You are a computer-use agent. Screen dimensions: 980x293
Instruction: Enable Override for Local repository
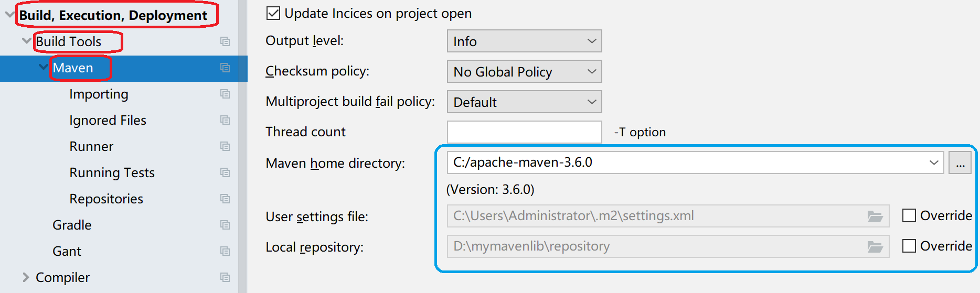[x=909, y=246]
